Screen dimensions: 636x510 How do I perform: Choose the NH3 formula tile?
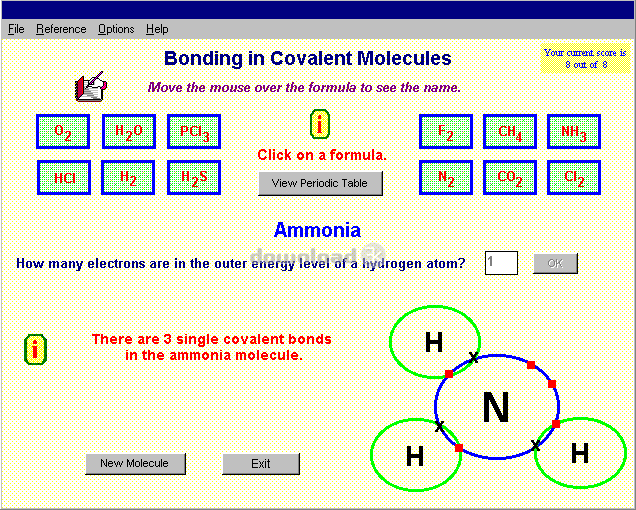pos(574,131)
